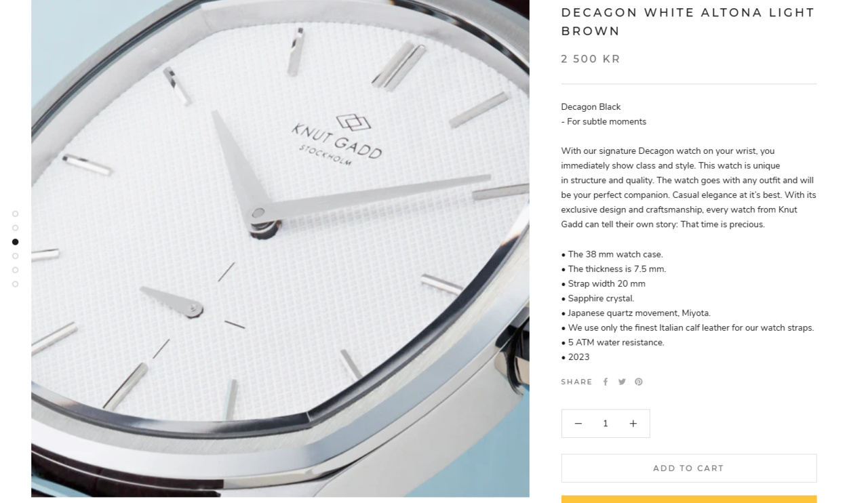Select the active third slide dot
Image resolution: width=868 pixels, height=503 pixels.
click(x=15, y=242)
